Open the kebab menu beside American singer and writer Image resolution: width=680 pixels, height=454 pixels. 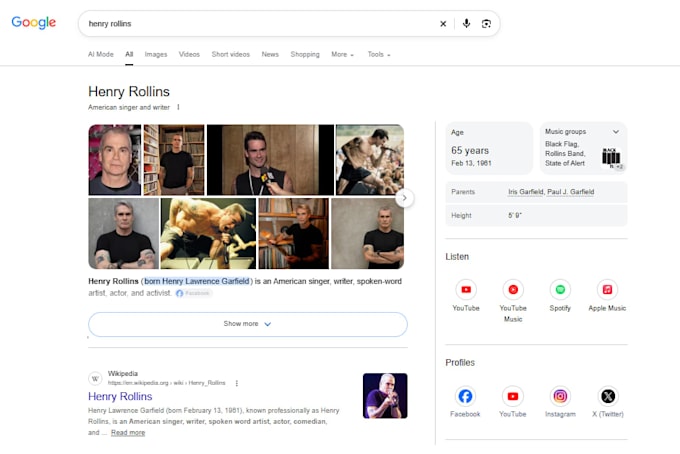pos(178,107)
